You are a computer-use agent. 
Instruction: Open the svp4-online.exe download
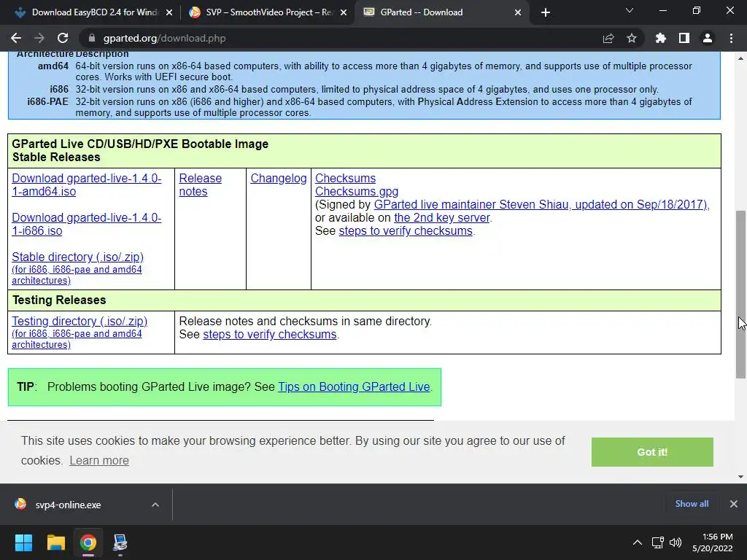(68, 505)
